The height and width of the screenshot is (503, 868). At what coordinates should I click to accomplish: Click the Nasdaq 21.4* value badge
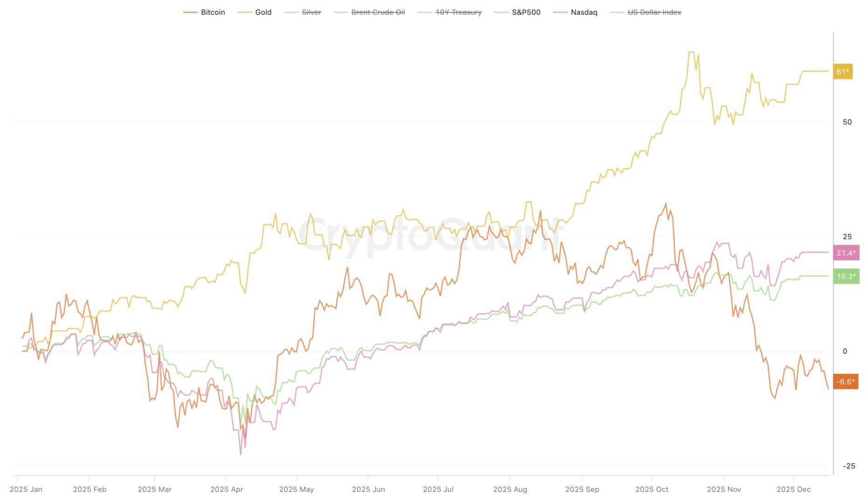pyautogui.click(x=846, y=253)
